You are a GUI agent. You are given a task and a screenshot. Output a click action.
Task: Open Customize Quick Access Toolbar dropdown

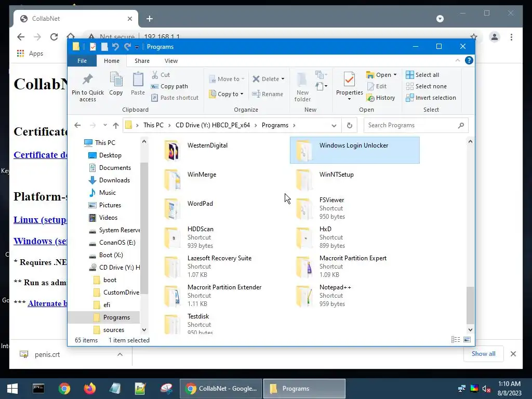[137, 47]
